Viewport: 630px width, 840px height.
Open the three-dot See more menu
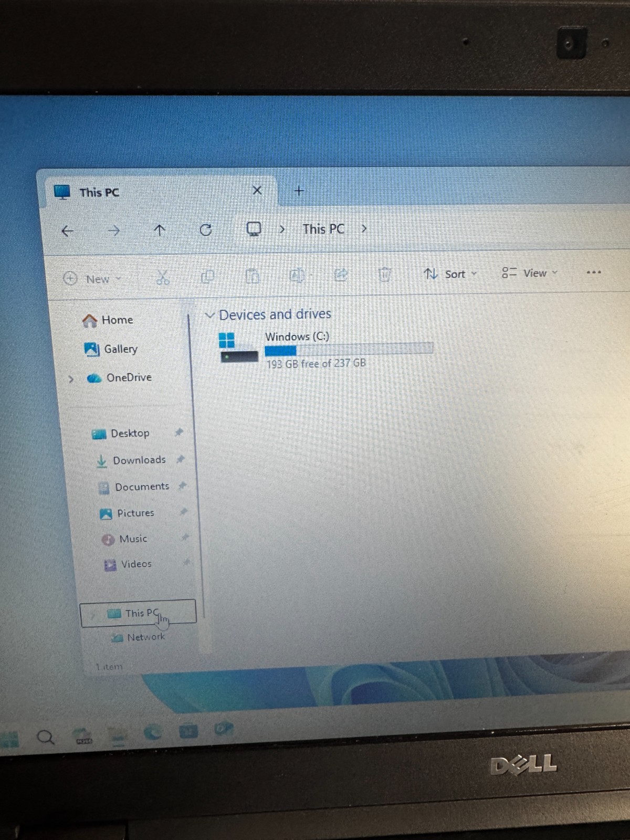point(594,272)
